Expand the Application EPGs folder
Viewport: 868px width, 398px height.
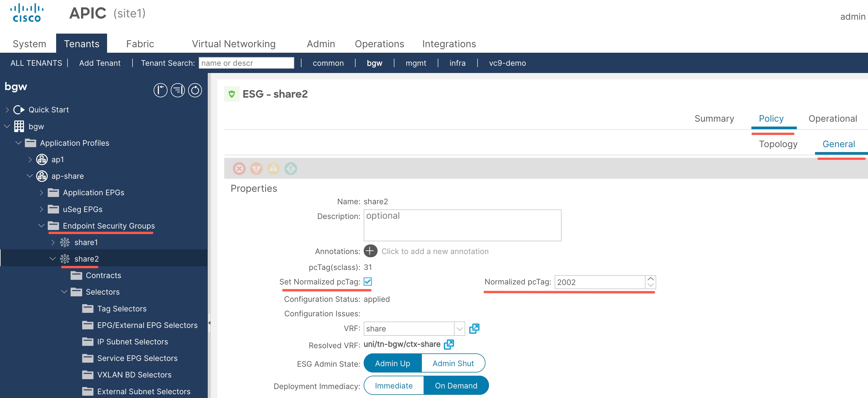tap(41, 192)
